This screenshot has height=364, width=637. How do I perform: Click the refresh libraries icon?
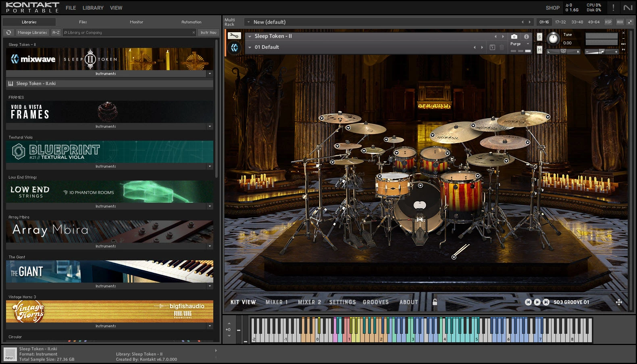click(8, 33)
